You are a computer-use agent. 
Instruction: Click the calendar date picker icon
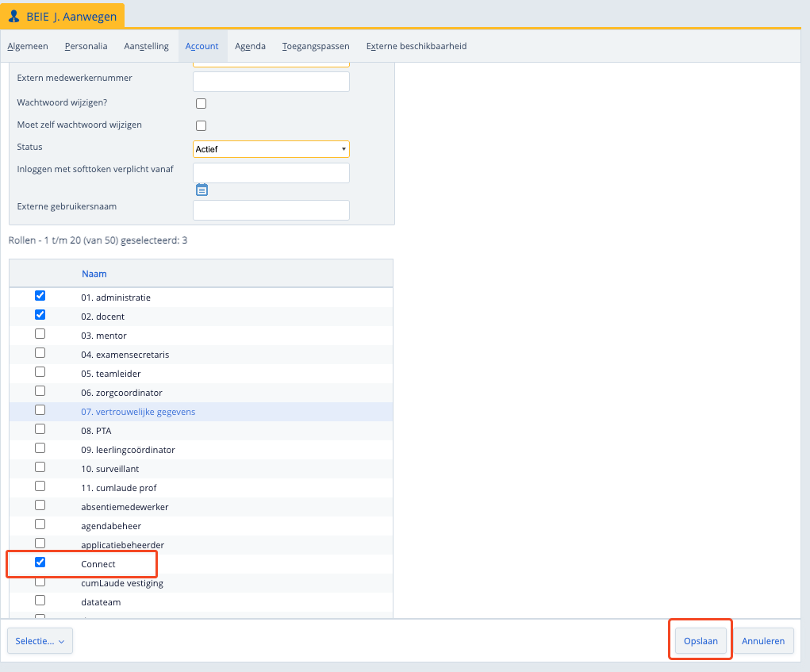202,190
